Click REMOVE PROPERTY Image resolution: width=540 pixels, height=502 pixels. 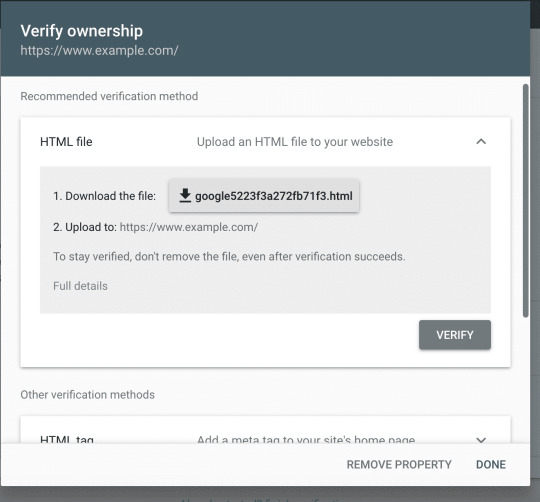tap(399, 464)
